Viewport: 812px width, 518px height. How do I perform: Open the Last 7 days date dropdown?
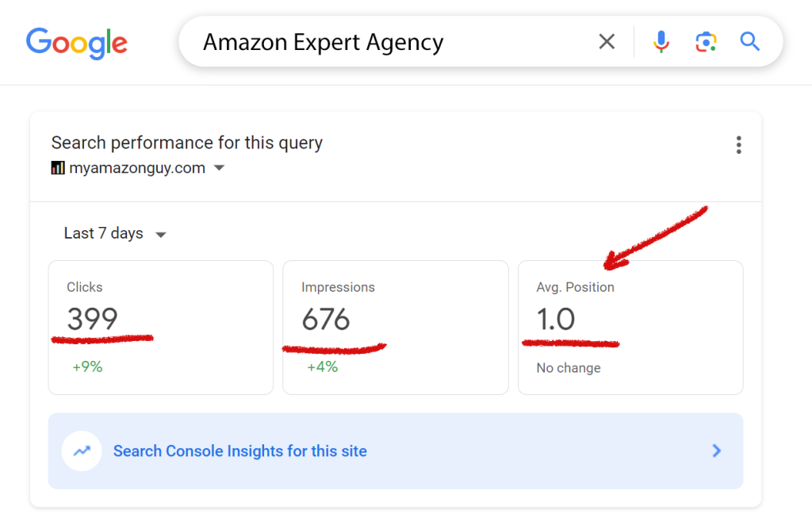pos(115,234)
